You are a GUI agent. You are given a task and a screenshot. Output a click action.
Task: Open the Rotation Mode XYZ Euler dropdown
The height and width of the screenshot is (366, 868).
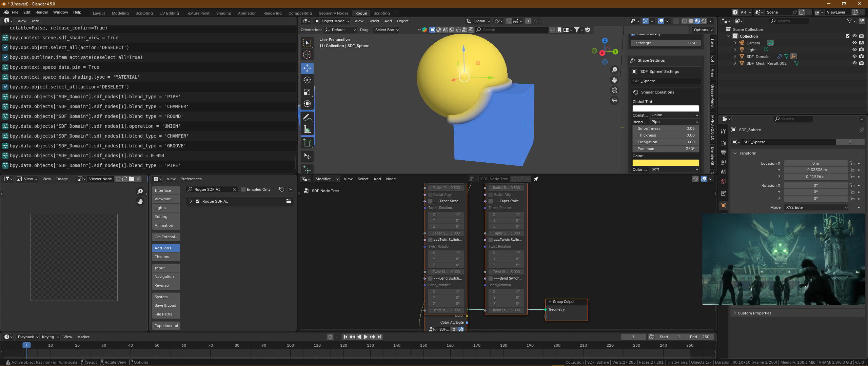point(816,207)
